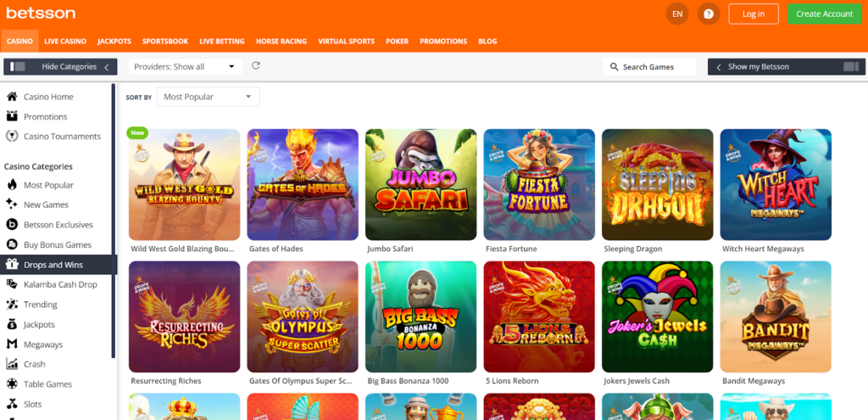Click the Create Account button
868x420 pixels.
(824, 14)
